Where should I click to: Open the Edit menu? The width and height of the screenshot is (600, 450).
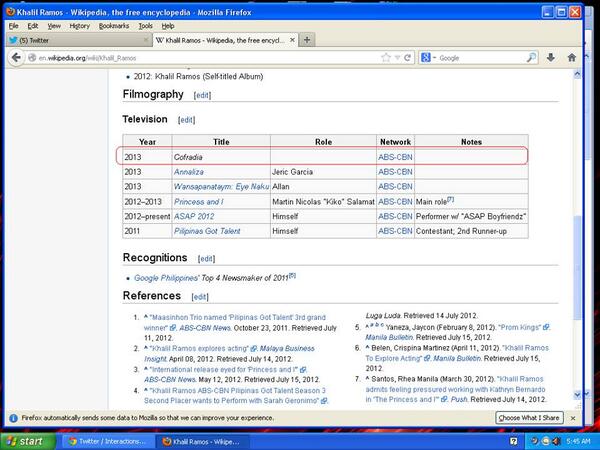33,26
